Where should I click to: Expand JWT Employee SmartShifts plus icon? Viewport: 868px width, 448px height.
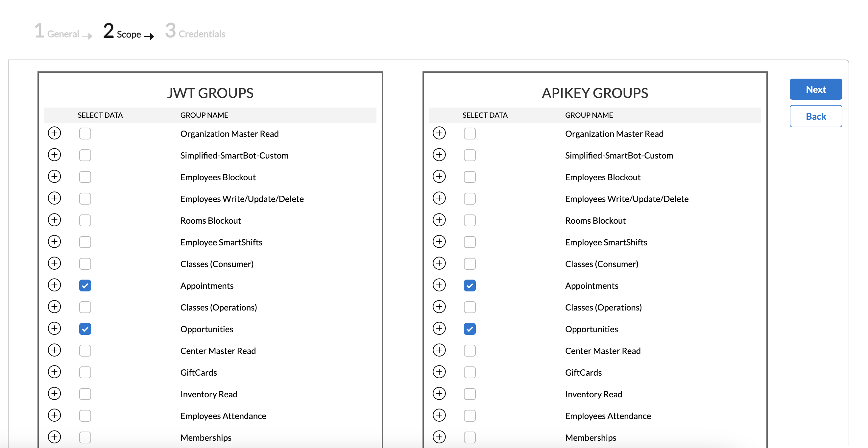54,242
